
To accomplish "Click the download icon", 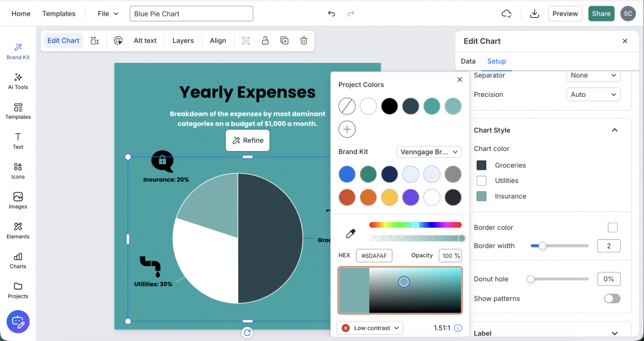I will click(x=535, y=14).
